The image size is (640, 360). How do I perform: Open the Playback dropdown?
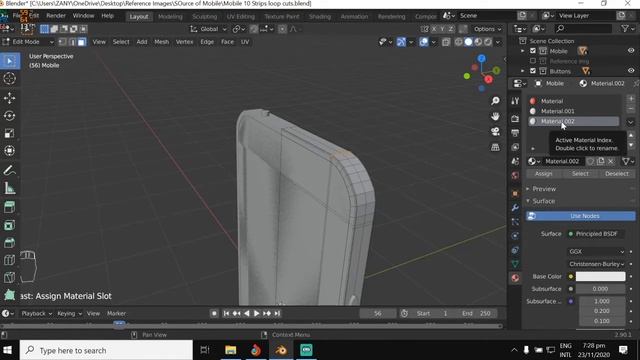tap(37, 313)
